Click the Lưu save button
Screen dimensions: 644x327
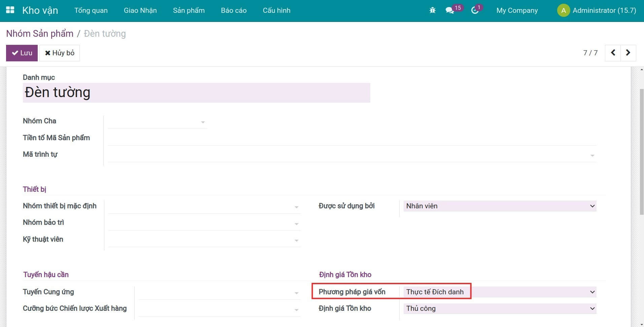[22, 53]
